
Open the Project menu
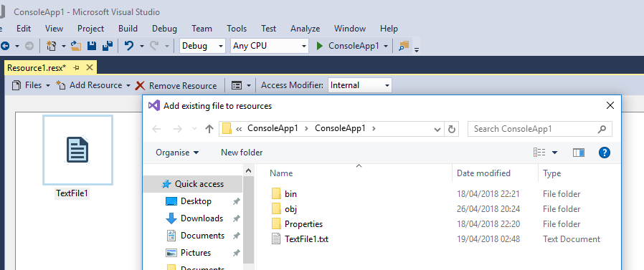[91, 29]
